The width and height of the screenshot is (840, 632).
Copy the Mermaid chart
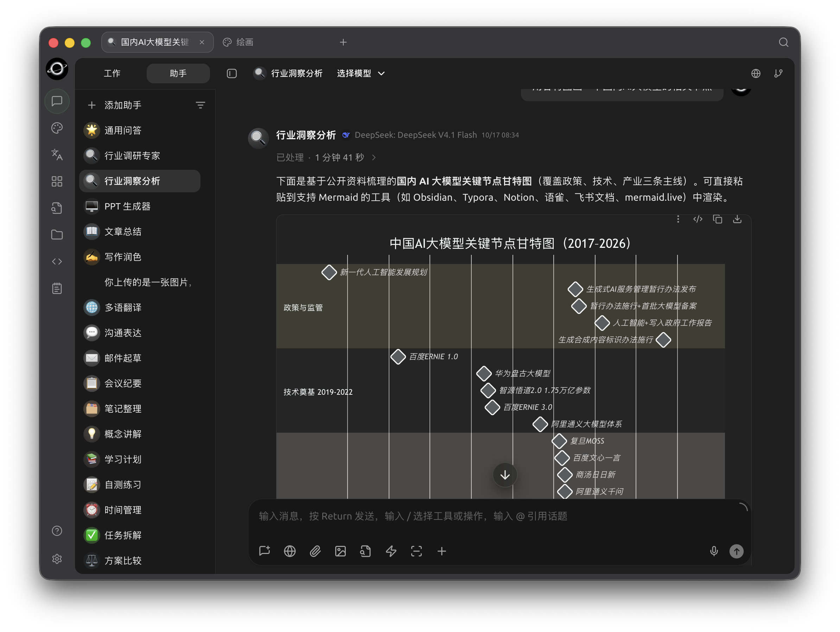tap(718, 219)
